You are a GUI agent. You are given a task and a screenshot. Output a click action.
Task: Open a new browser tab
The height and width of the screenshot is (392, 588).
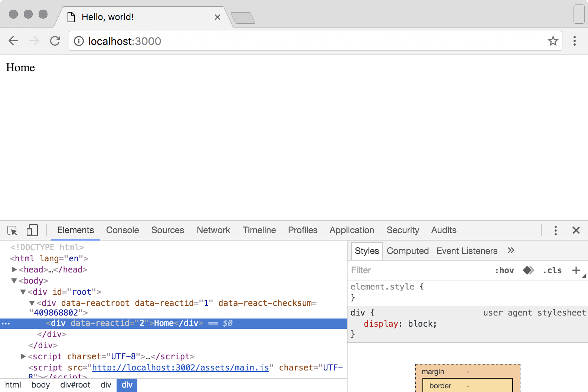tap(243, 18)
